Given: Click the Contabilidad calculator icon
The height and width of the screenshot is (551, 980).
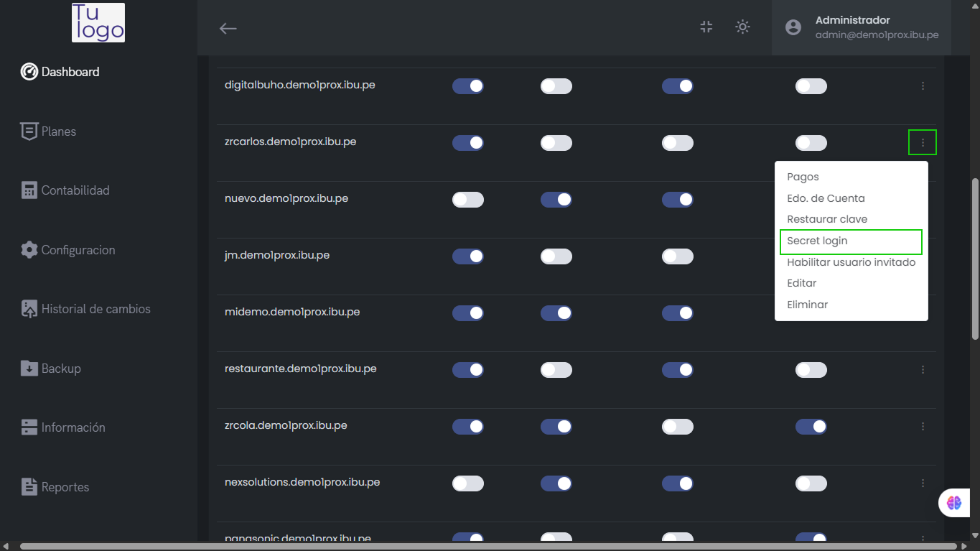Looking at the screenshot, I should [x=29, y=190].
